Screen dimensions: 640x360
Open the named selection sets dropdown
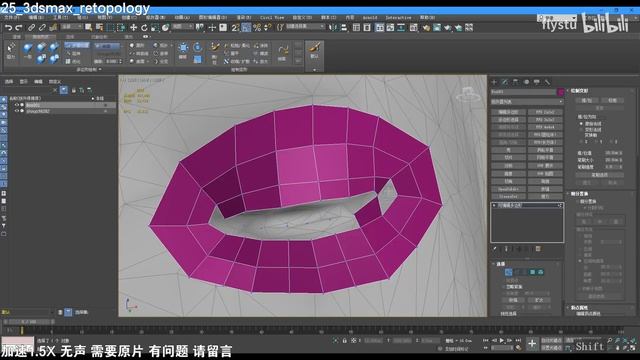[305, 27]
